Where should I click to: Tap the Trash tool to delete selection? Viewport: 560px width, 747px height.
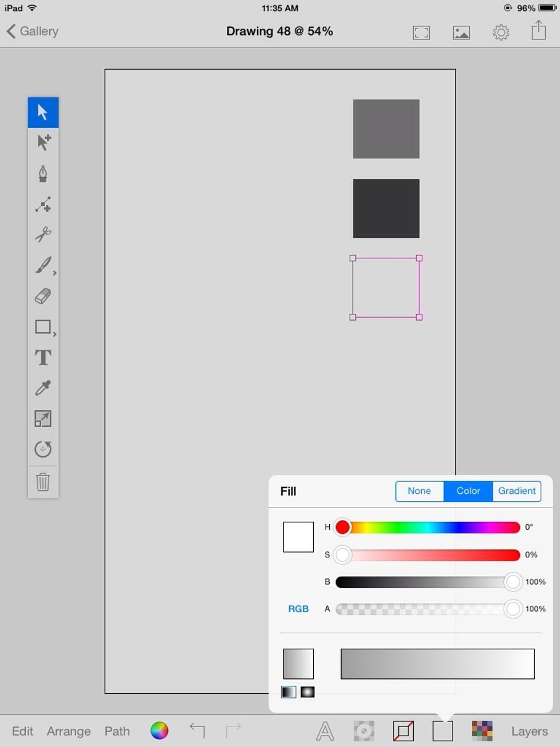43,482
